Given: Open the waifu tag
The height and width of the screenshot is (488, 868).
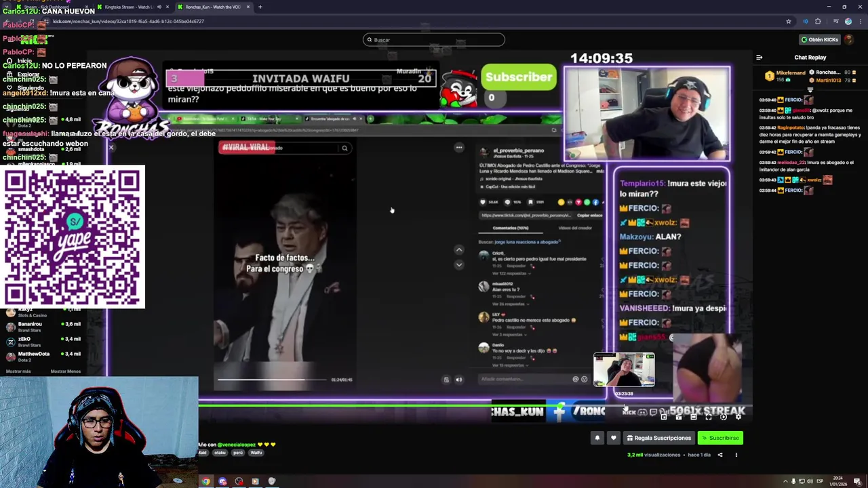Looking at the screenshot, I should click(256, 453).
